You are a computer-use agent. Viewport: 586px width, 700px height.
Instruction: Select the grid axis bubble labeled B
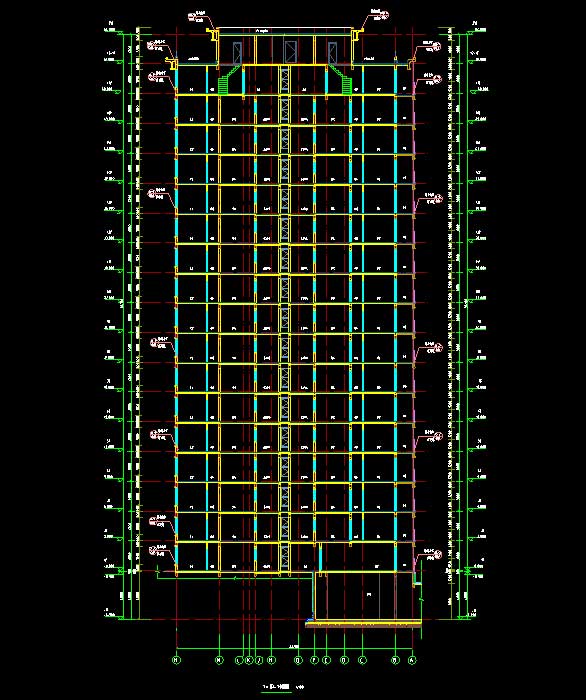click(395, 660)
